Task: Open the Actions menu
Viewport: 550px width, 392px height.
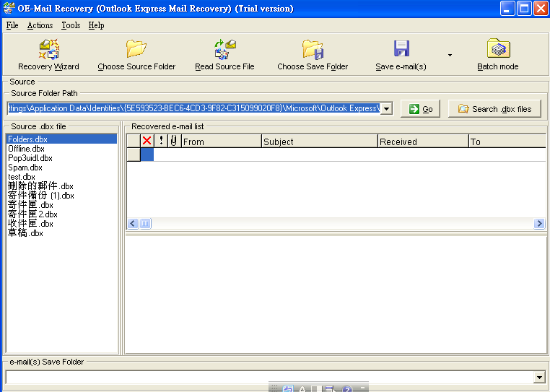Action: pyautogui.click(x=40, y=25)
